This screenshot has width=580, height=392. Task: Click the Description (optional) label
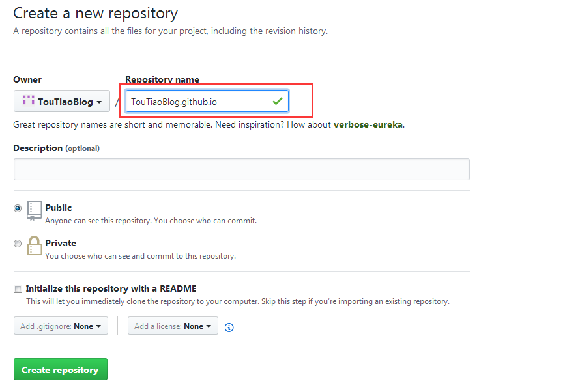click(56, 148)
